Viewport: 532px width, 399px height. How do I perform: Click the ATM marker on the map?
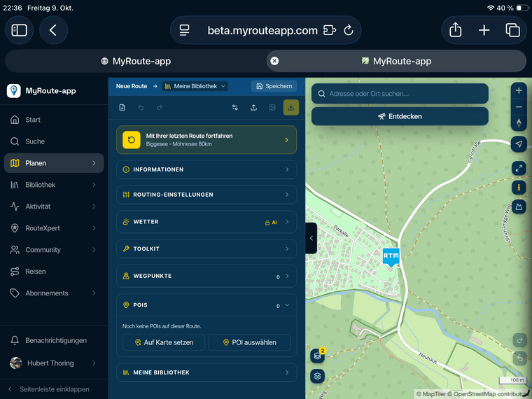[x=391, y=257]
